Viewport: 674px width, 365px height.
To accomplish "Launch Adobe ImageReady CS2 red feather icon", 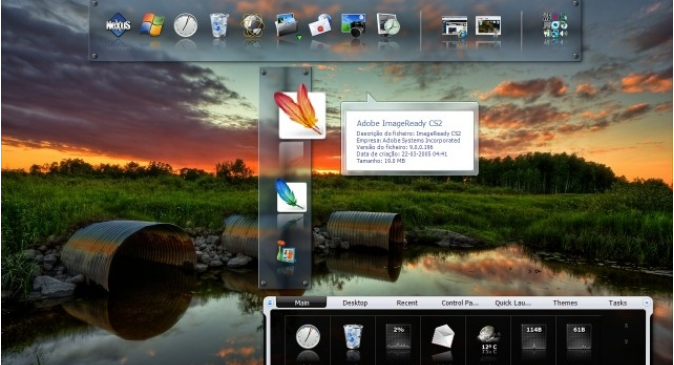I will tap(300, 112).
